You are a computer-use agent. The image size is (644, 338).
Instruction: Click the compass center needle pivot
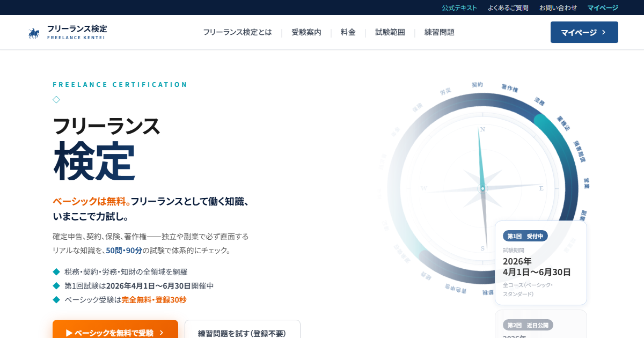tap(482, 188)
